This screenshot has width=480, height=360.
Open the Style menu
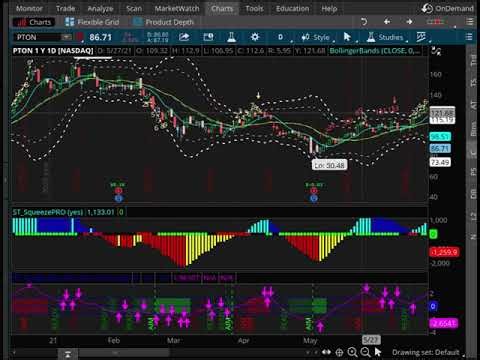click(x=315, y=37)
